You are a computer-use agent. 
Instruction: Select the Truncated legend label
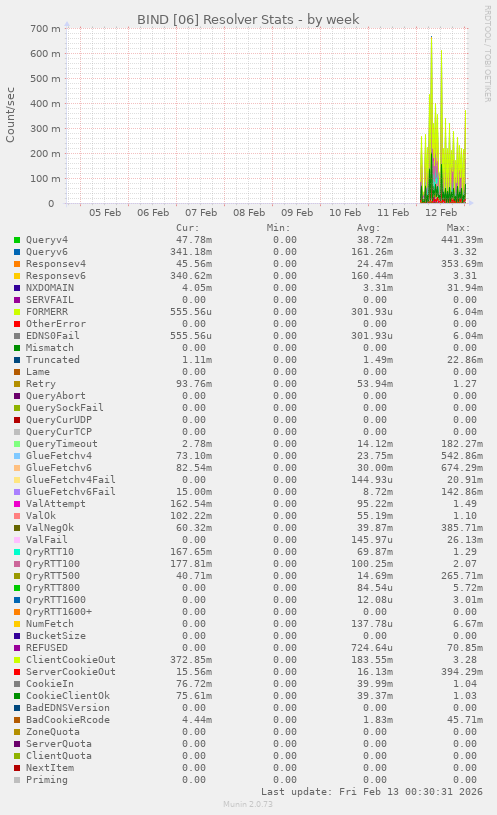tap(53, 360)
